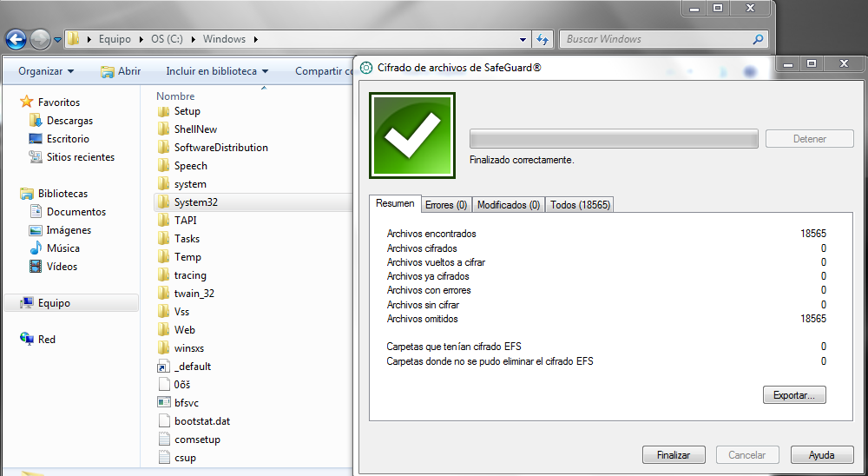Click the _default shortcut icon
This screenshot has width=868, height=476.
[163, 367]
